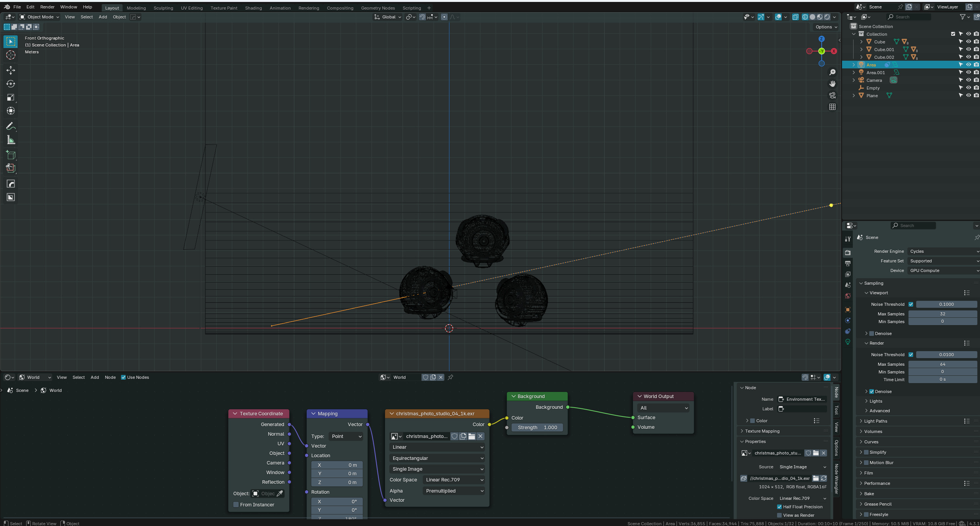
Task: Toggle camera view icon in viewport
Action: 832,95
